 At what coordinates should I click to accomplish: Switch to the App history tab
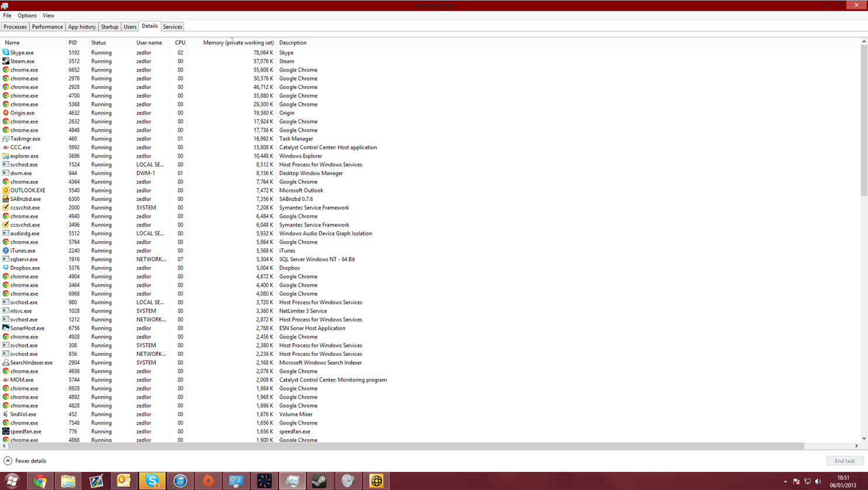[x=82, y=27]
